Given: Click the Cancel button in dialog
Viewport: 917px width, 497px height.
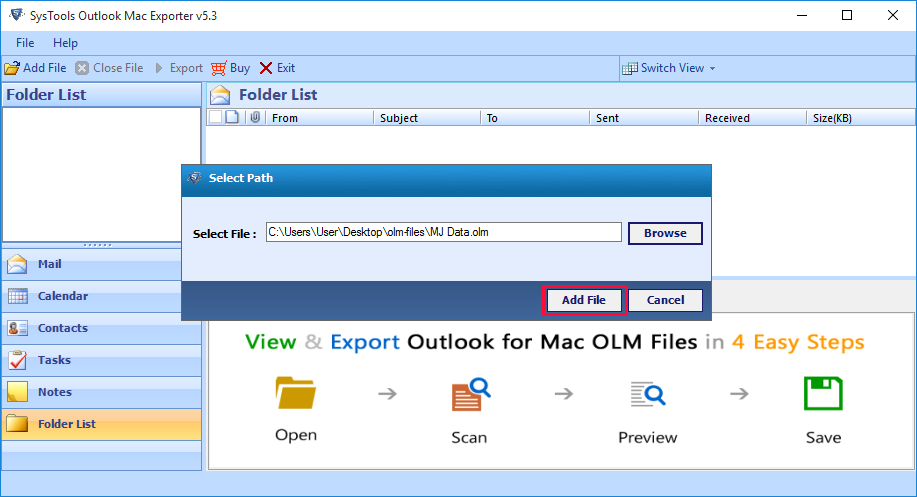Looking at the screenshot, I should (x=666, y=300).
